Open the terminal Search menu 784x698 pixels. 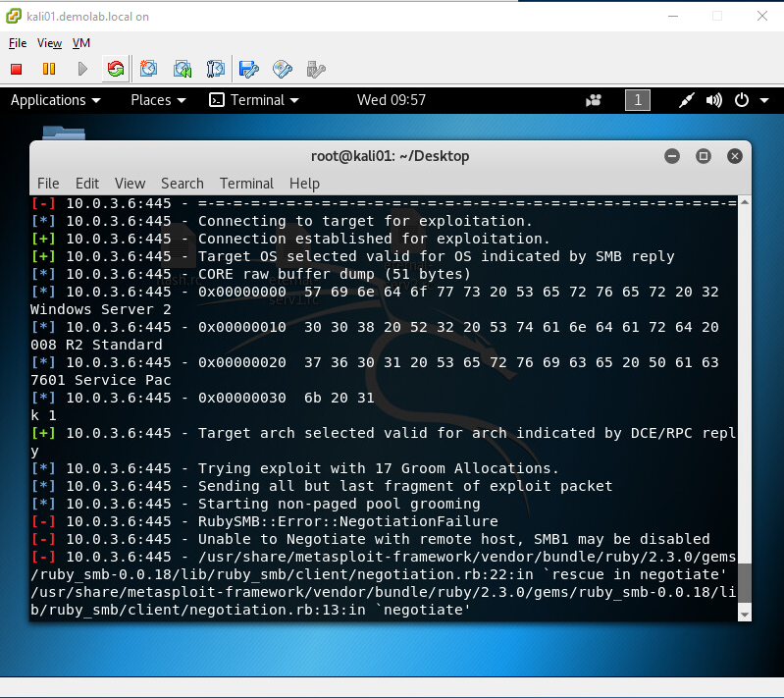pyautogui.click(x=182, y=184)
